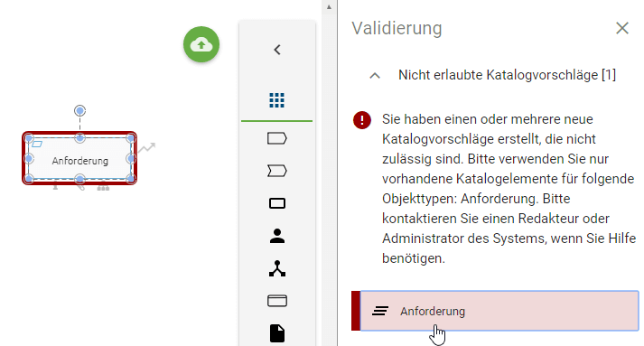
Task: Select the application window symbol
Action: point(276,301)
